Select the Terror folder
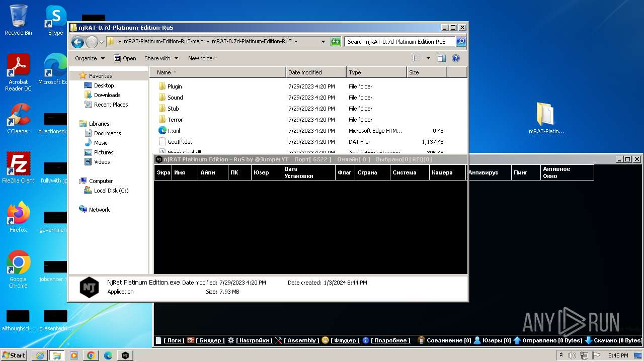 click(175, 120)
